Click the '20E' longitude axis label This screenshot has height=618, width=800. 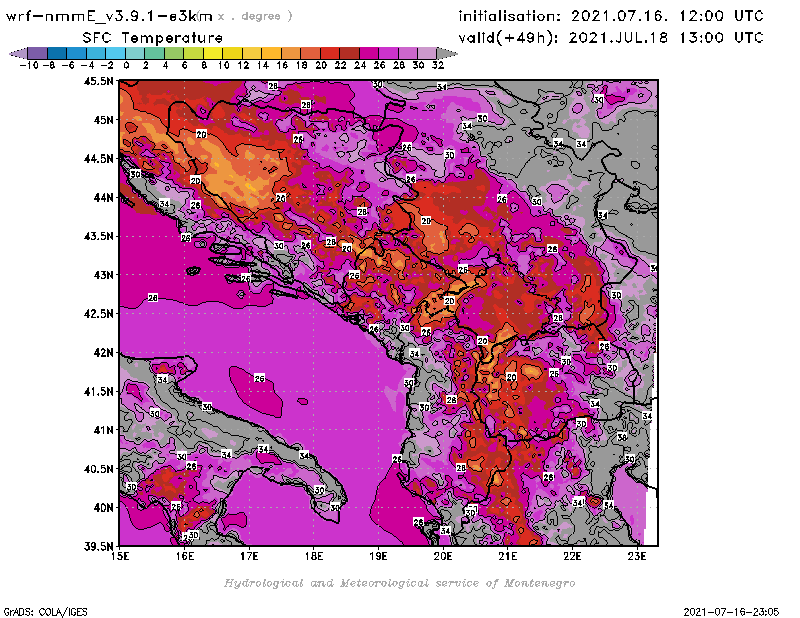(x=443, y=556)
